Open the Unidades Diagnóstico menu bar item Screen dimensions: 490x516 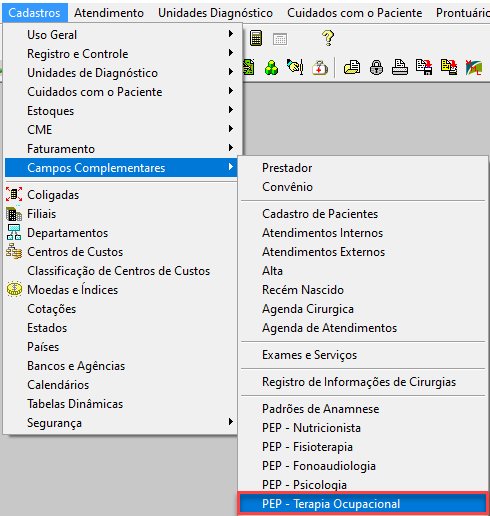pos(215,13)
